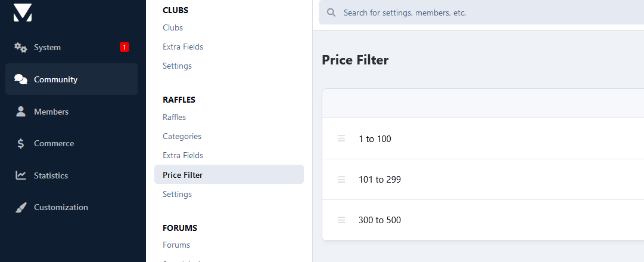The image size is (644, 262).
Task: Click the drag handle for 300 to 500
Action: pos(341,220)
